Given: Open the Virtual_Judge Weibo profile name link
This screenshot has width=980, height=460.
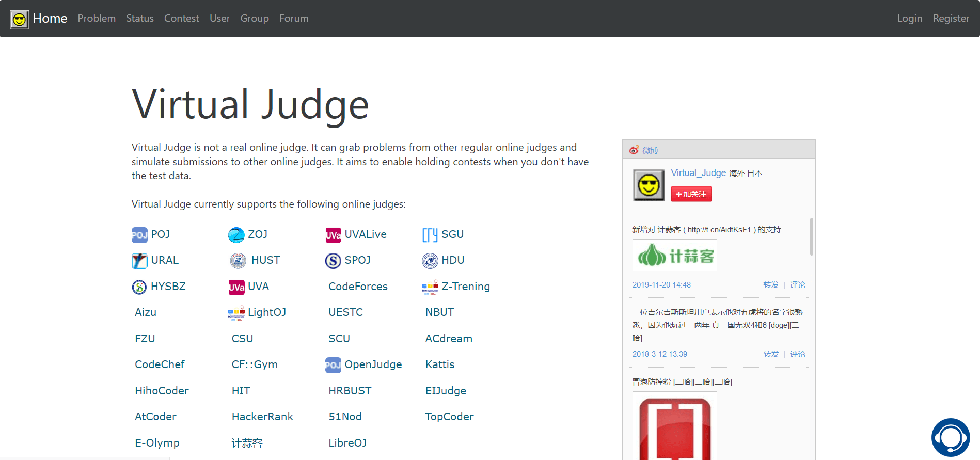Looking at the screenshot, I should (698, 173).
